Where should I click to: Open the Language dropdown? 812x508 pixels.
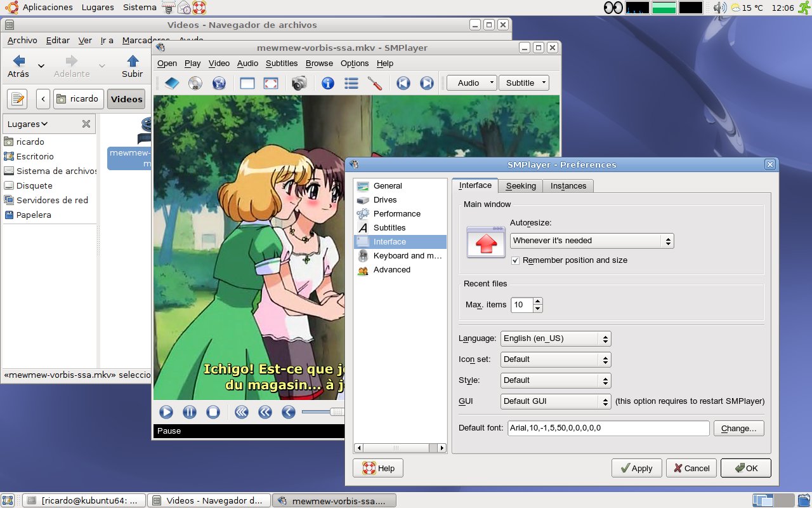(556, 338)
